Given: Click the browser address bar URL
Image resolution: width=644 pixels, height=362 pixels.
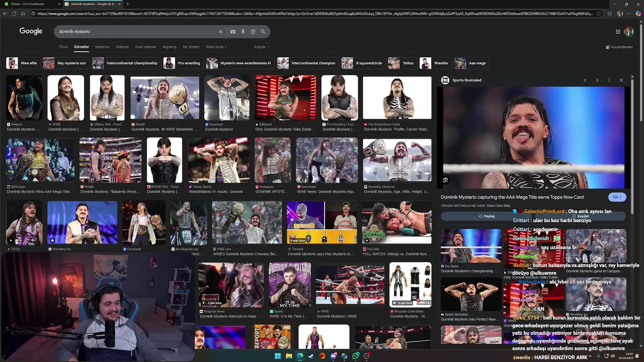Looking at the screenshot, I should pyautogui.click(x=314, y=14).
